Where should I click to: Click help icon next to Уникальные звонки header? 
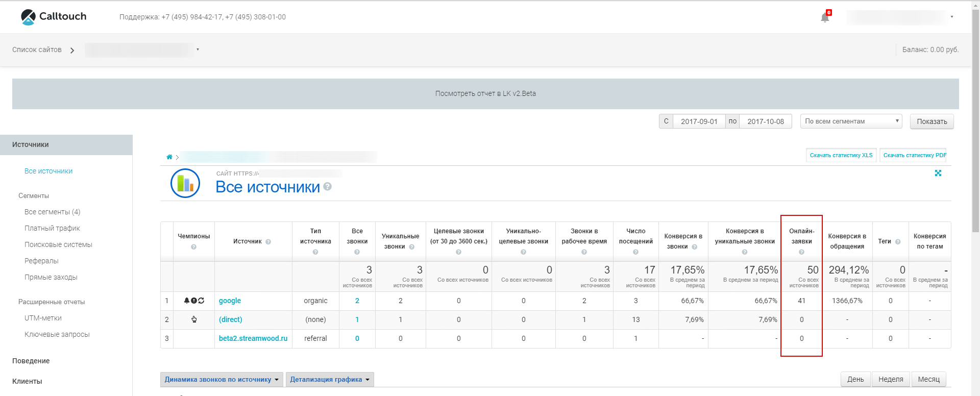tap(411, 247)
